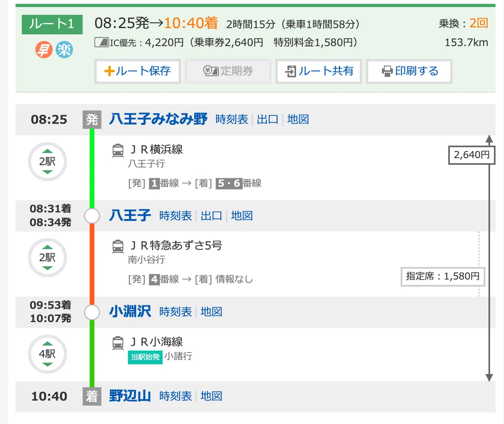Click the 南小谷行 destination text
The width and height of the screenshot is (504, 424).
(x=147, y=260)
